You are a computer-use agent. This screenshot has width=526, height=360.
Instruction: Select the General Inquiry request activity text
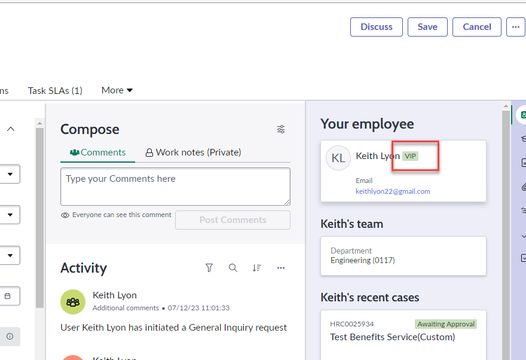173,327
